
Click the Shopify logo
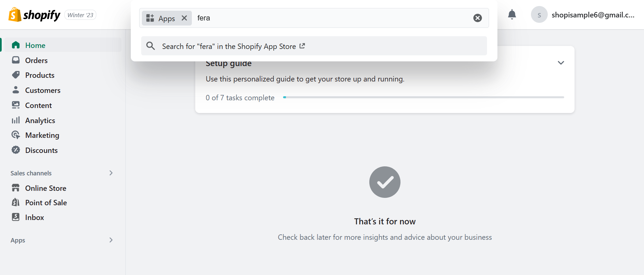(34, 15)
